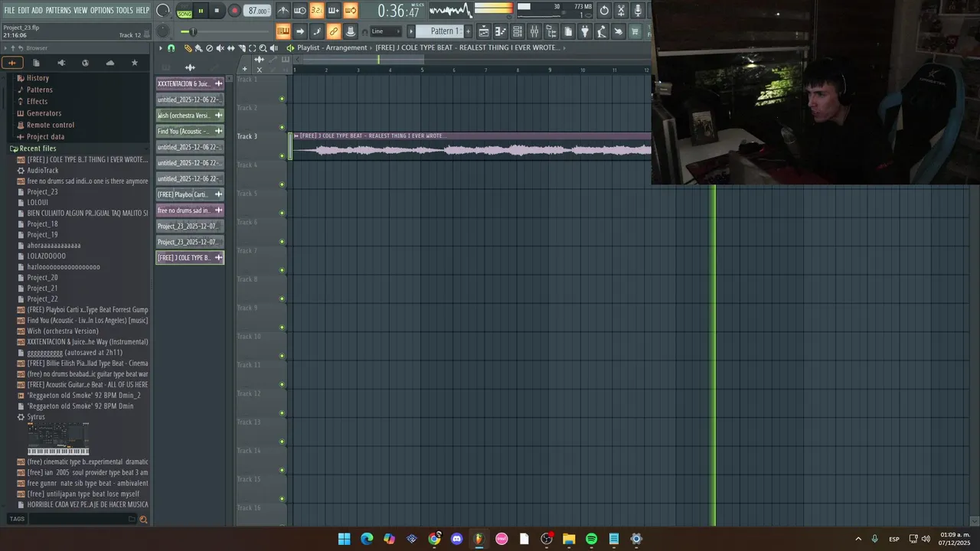Select browser favorites star tab
Viewport: 980px width, 551px height.
[135, 63]
